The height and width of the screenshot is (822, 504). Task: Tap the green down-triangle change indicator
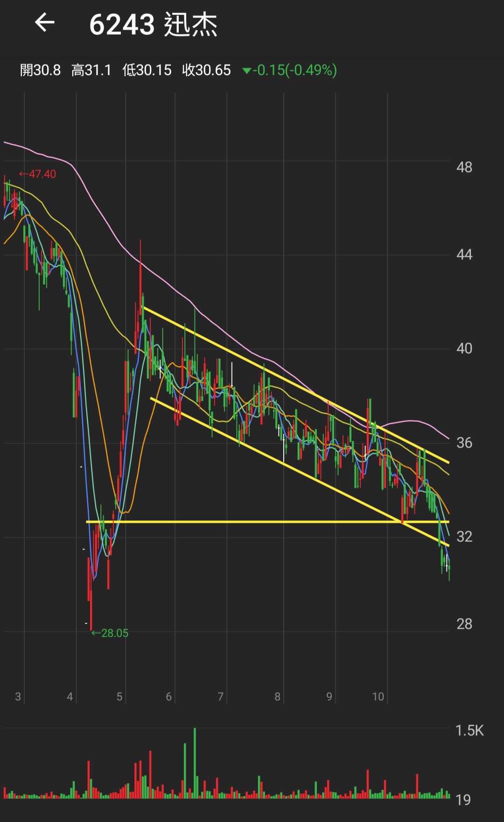click(x=247, y=71)
